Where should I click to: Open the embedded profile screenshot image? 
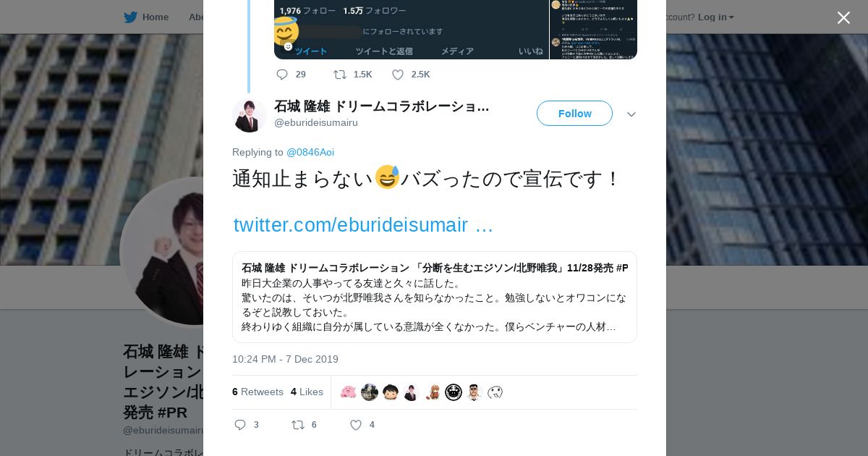456,30
